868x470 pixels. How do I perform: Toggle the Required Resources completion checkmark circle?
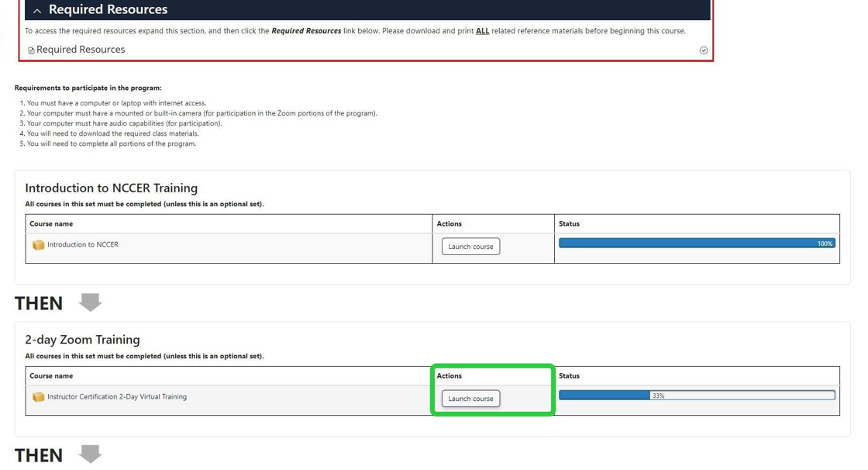point(703,50)
